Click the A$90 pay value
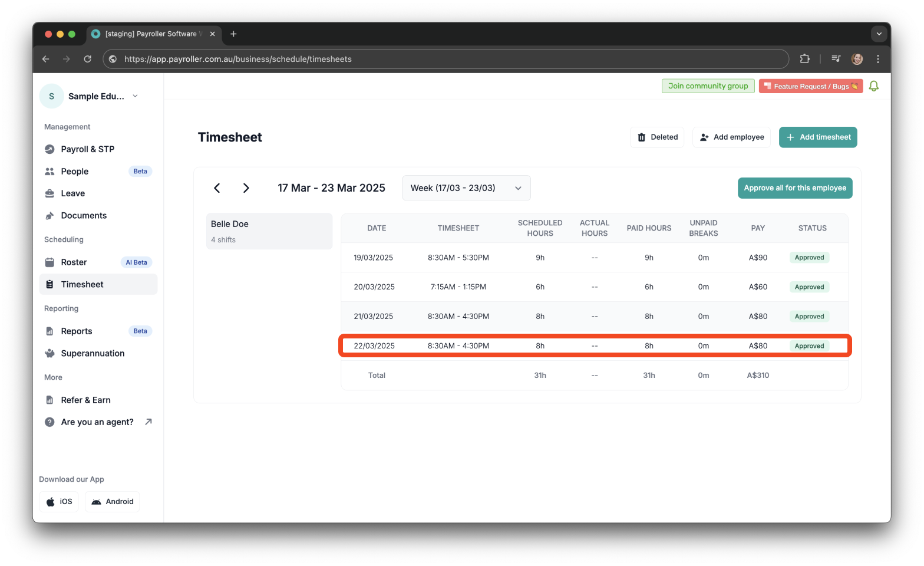 758,258
